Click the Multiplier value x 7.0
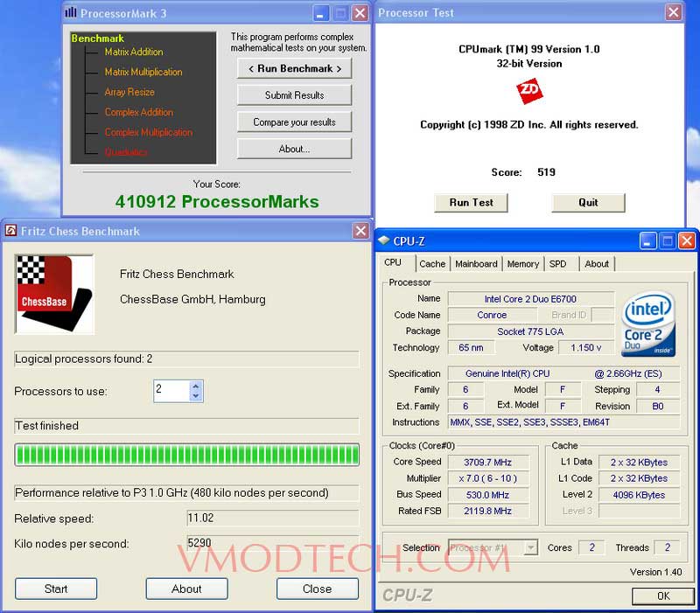This screenshot has width=700, height=613. [488, 478]
